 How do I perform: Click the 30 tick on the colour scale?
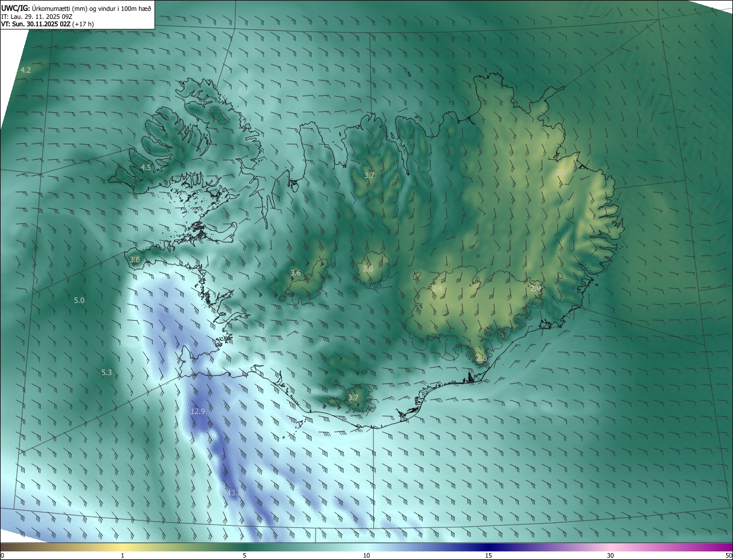[x=610, y=555]
